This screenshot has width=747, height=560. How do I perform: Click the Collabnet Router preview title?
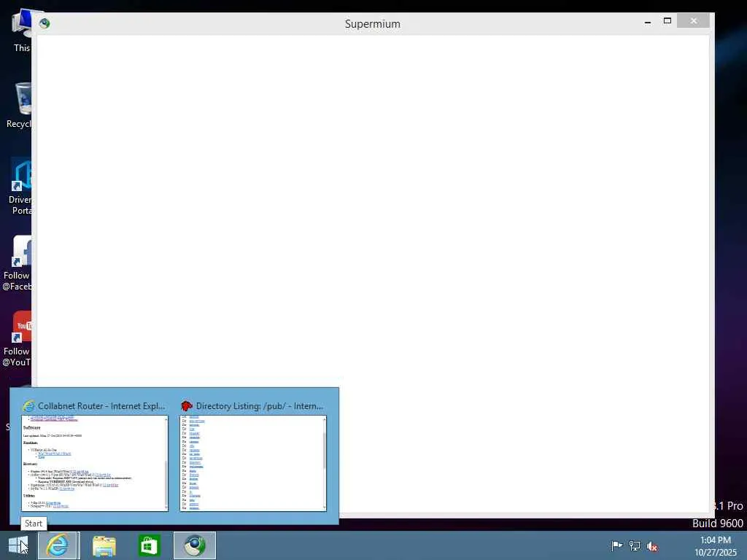[101, 405]
